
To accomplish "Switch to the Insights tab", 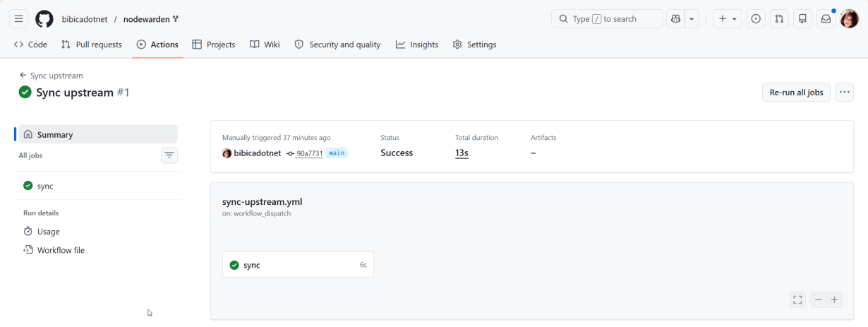I will click(417, 44).
